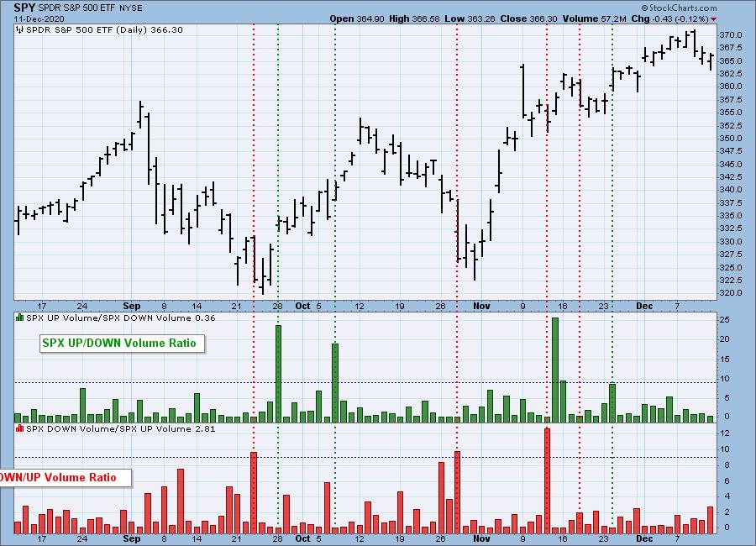756x546 pixels.
Task: Click the 25 label on UP/DOWN ratio axis
Action: pos(725,320)
